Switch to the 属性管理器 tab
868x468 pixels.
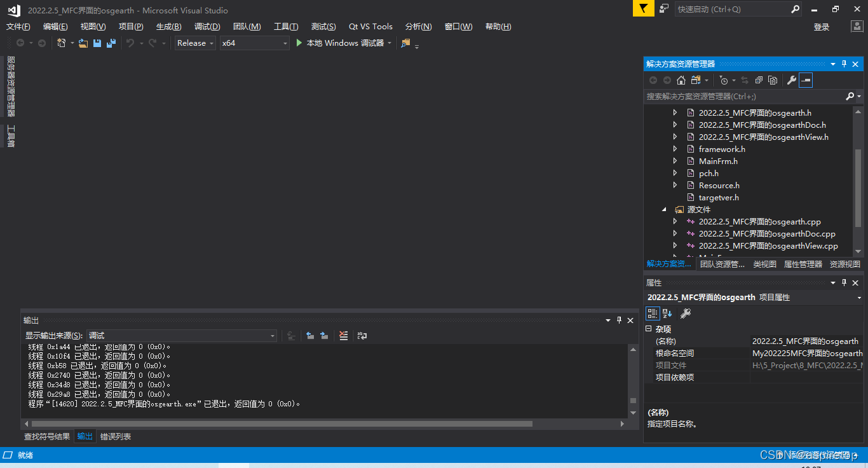click(803, 264)
